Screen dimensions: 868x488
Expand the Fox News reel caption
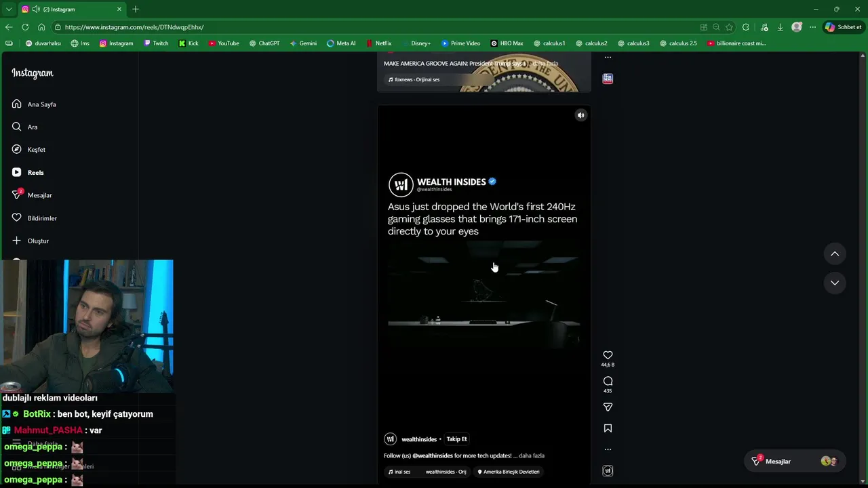[545, 64]
